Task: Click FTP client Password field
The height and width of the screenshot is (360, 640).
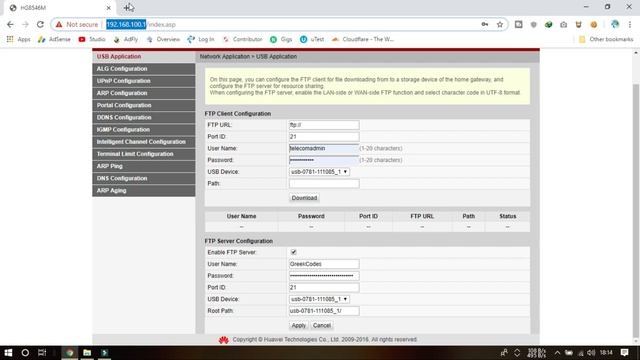Action: pos(324,160)
